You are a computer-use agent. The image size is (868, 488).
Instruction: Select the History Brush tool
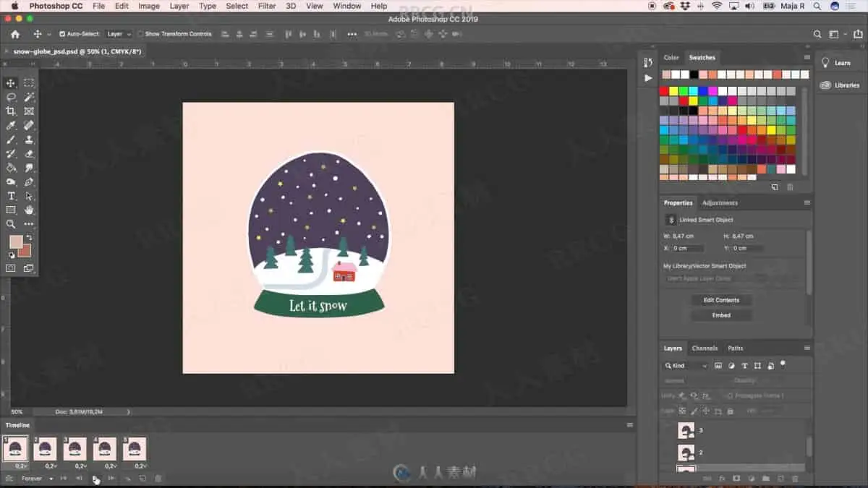[x=12, y=153]
